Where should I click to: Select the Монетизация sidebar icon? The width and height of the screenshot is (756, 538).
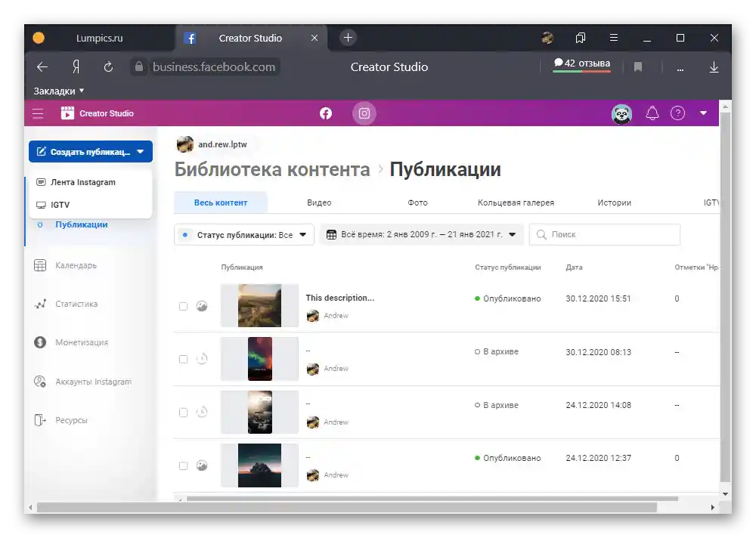point(39,342)
